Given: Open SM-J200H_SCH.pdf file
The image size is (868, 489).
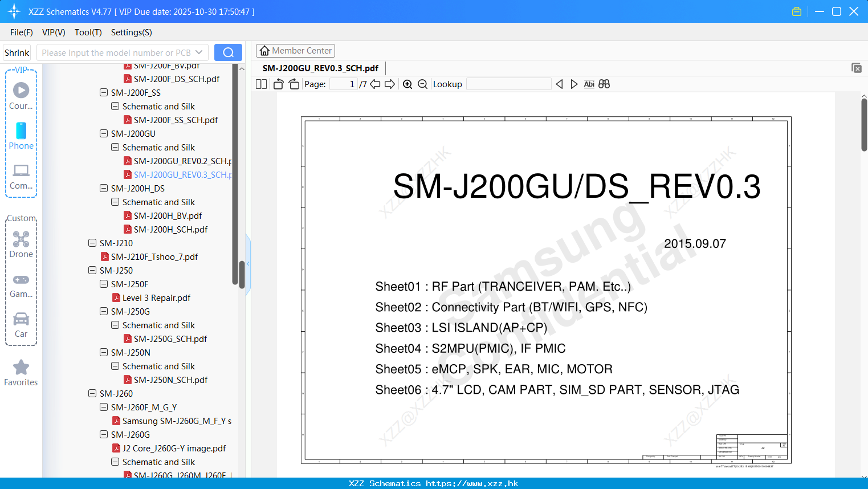Looking at the screenshot, I should pyautogui.click(x=170, y=229).
